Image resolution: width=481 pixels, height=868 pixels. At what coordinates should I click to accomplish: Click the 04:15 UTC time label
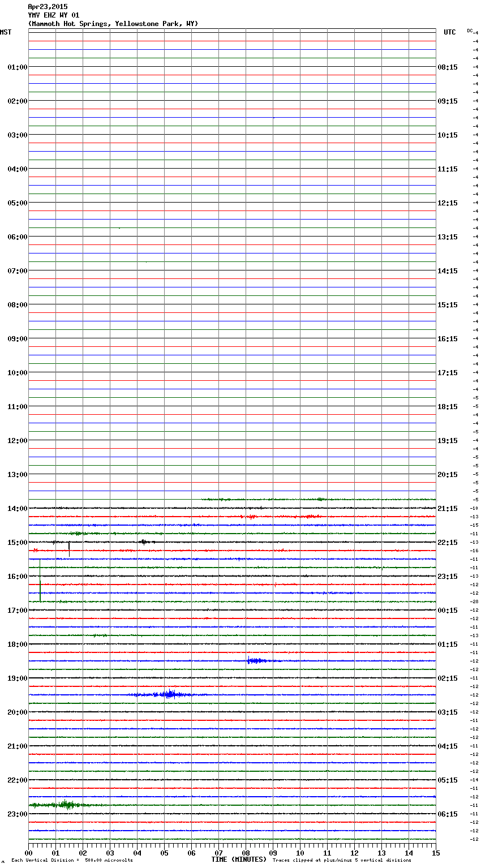tap(448, 746)
